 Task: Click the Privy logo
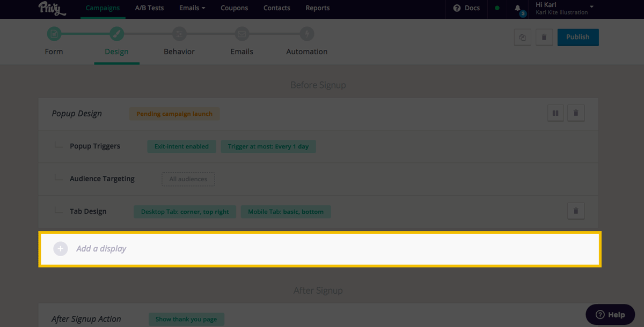(x=52, y=9)
